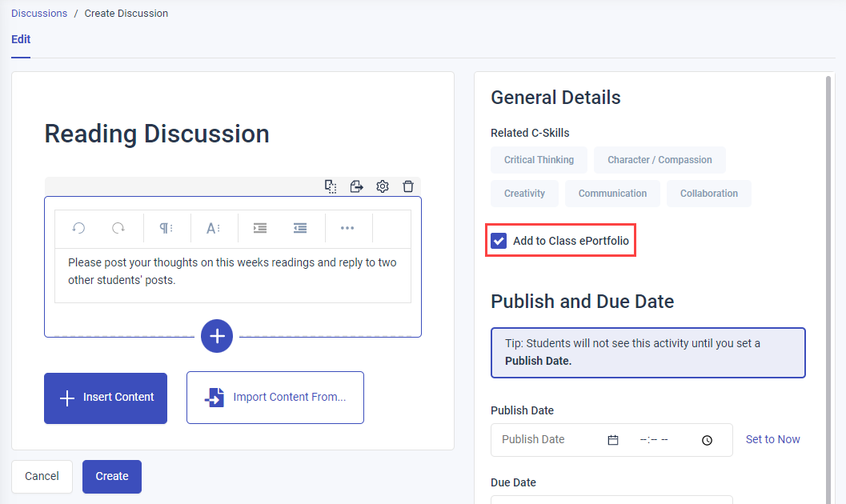Open text style options icon
Screen dimensions: 846x504
click(213, 228)
